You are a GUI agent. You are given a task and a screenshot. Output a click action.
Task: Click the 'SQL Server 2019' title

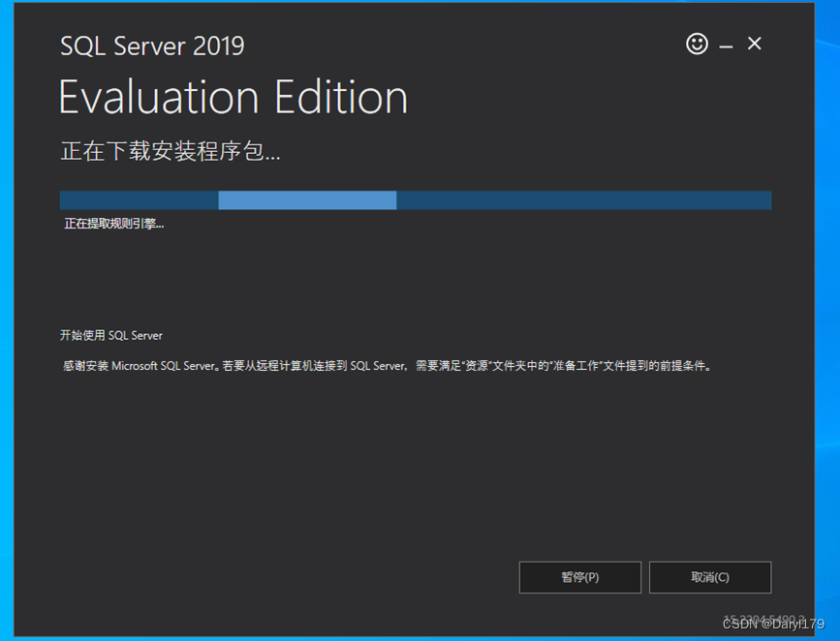point(152,46)
